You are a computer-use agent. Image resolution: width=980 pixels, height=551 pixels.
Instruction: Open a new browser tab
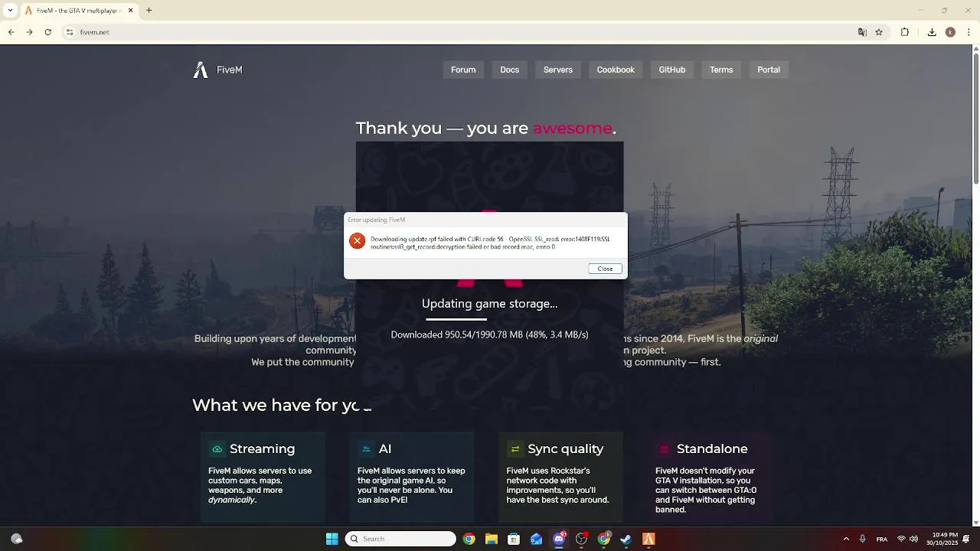149,11
